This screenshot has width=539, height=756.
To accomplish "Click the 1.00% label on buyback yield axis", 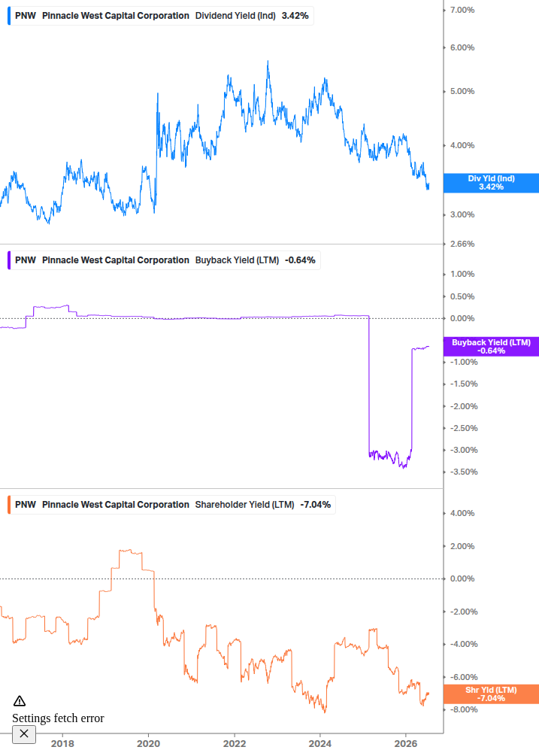I will point(462,274).
